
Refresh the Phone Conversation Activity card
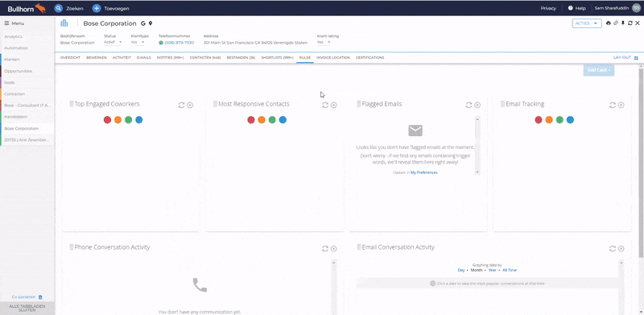[x=325, y=249]
